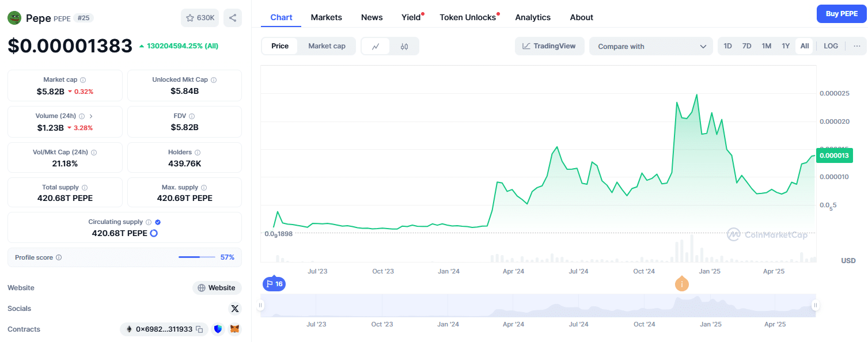868x342 pixels.
Task: Click the $5.84B Unlocked Mkt Cap value
Action: click(x=184, y=91)
